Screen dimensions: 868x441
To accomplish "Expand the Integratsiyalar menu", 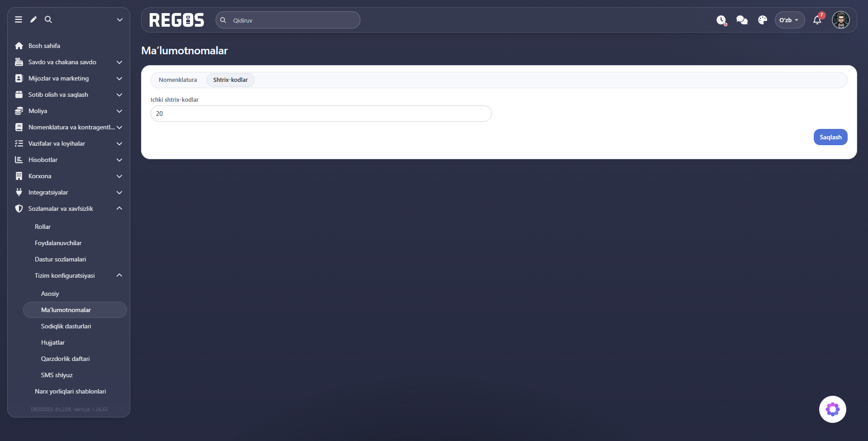I will 69,192.
